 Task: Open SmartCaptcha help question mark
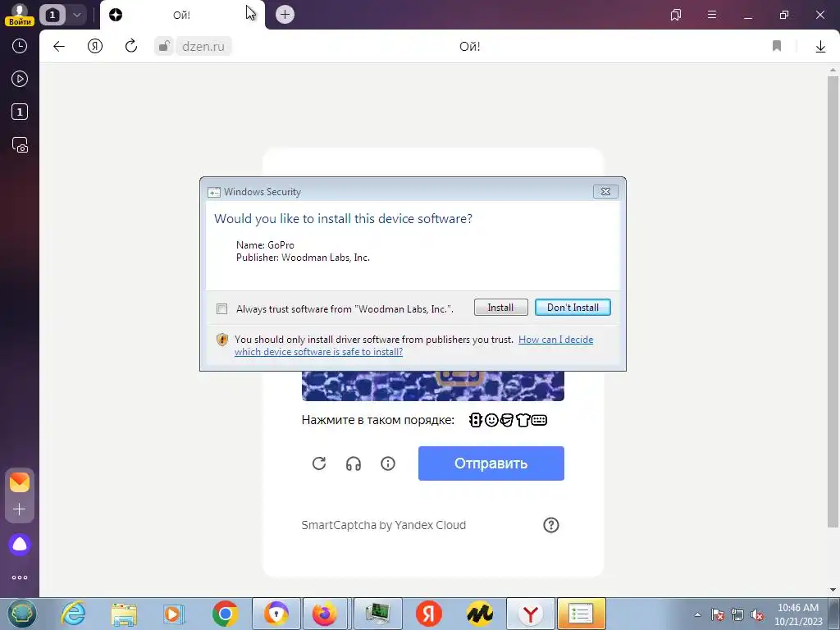(x=551, y=525)
